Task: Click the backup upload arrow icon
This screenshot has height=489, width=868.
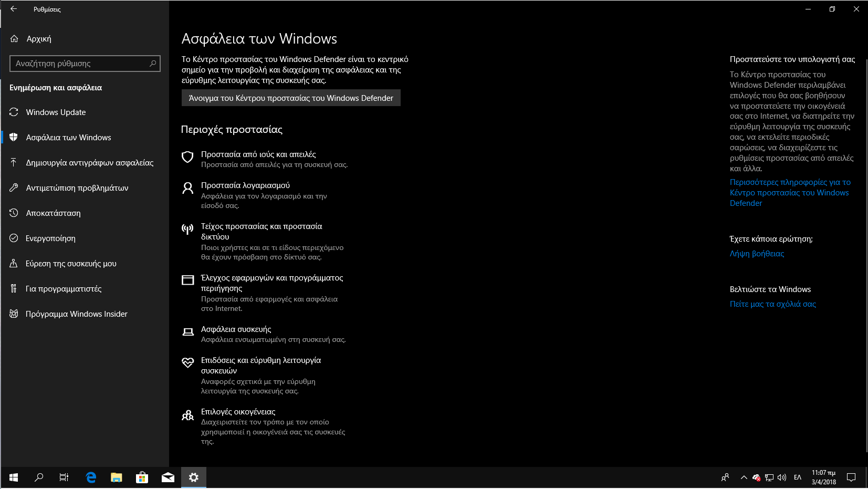Action: point(14,162)
